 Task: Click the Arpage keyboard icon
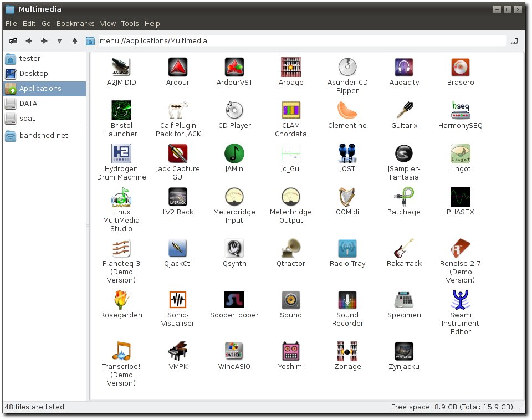coord(291,67)
